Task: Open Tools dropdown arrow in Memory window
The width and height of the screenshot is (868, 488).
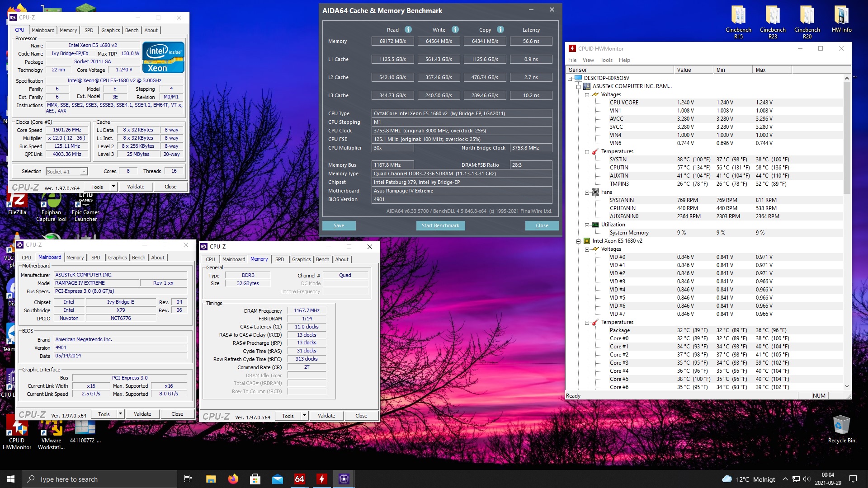Action: click(304, 416)
